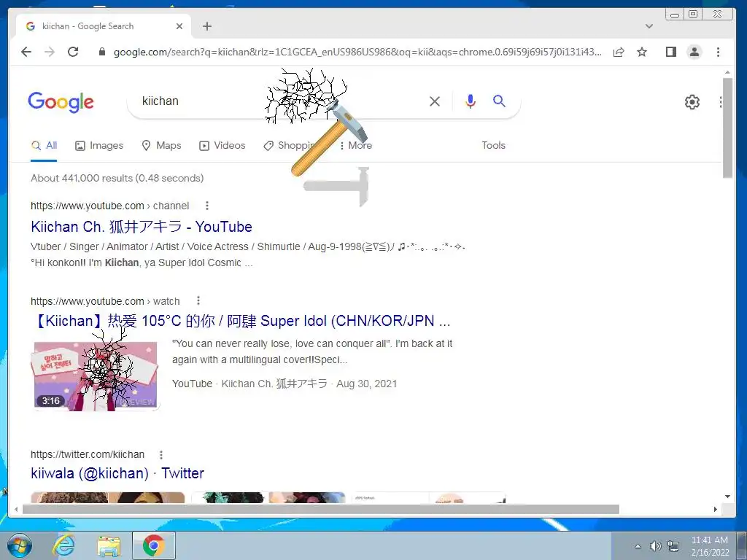
Task: Open search Tools
Action: [x=493, y=145]
